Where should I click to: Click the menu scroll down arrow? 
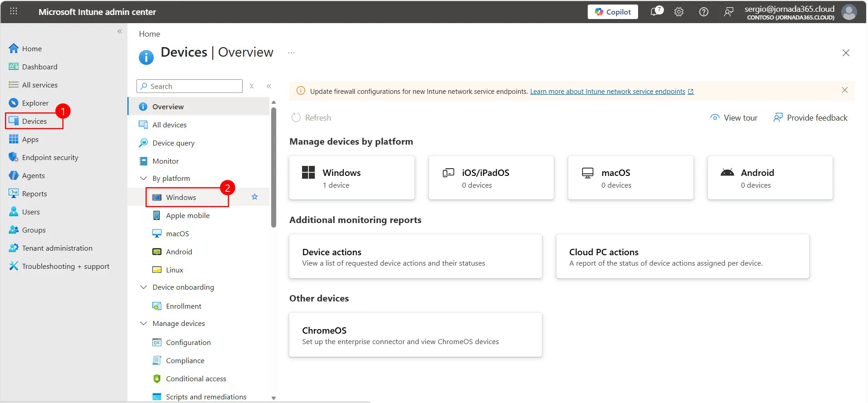pyautogui.click(x=273, y=398)
